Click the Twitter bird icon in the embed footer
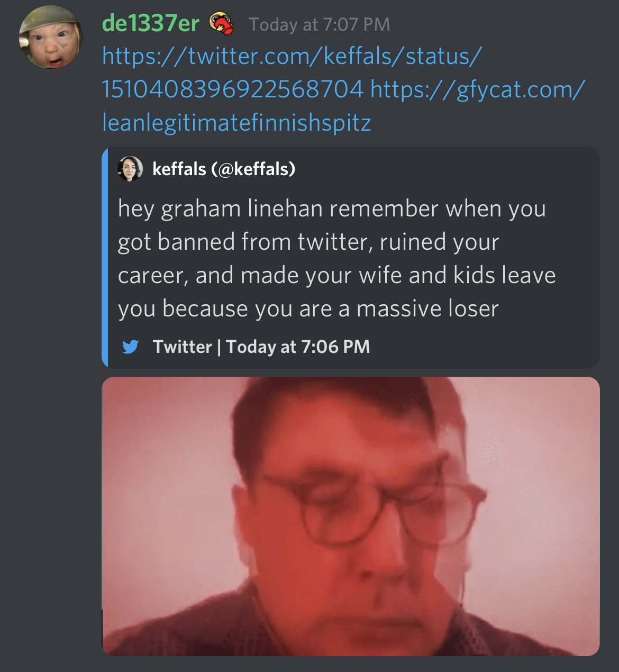 coord(130,347)
